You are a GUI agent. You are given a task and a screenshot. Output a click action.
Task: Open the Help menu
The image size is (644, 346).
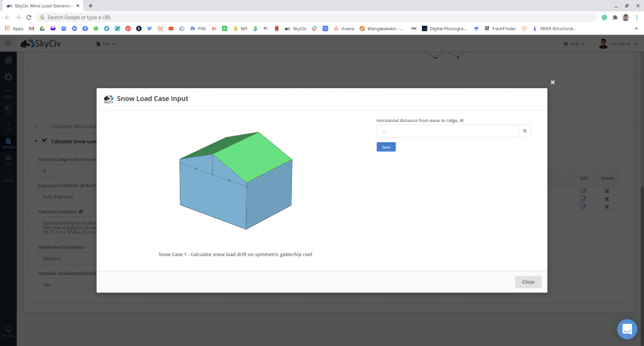point(574,43)
